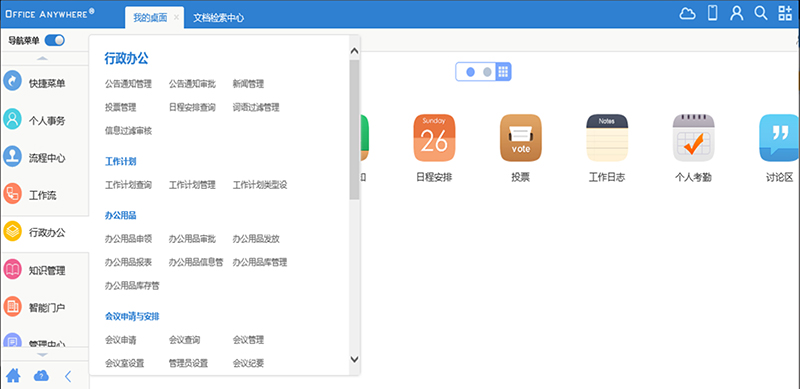Open 工作计划管理 link
Viewport: 800px width, 389px height.
click(192, 185)
